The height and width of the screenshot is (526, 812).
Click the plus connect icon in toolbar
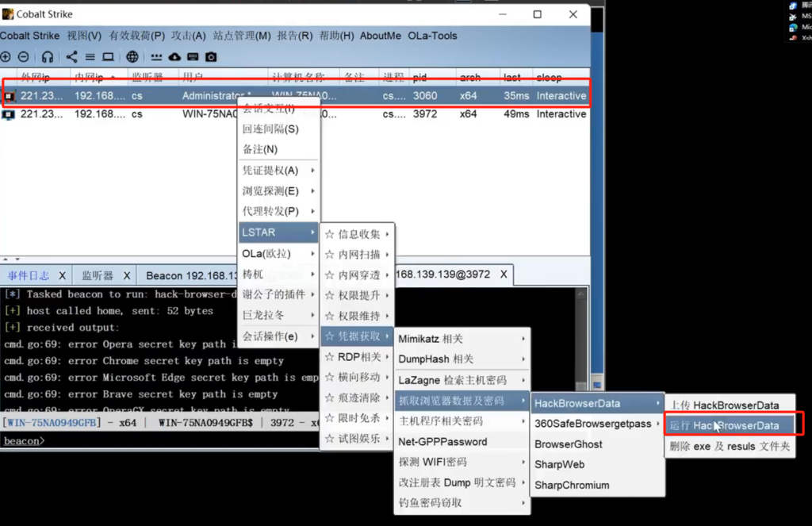tap(6, 57)
